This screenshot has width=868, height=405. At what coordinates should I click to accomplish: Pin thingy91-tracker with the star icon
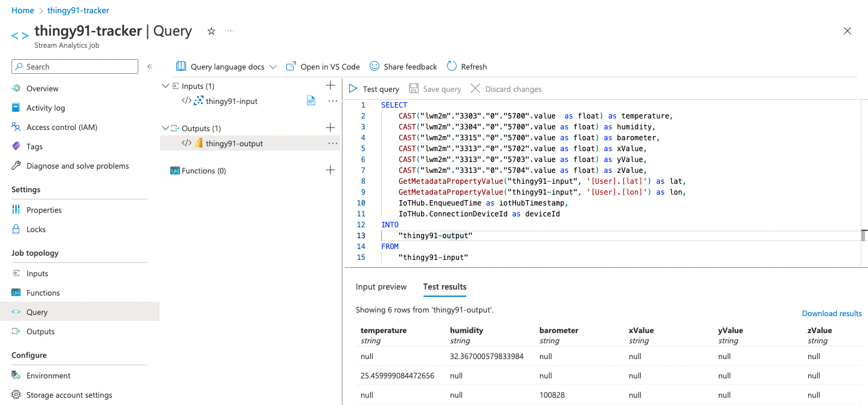[x=211, y=31]
